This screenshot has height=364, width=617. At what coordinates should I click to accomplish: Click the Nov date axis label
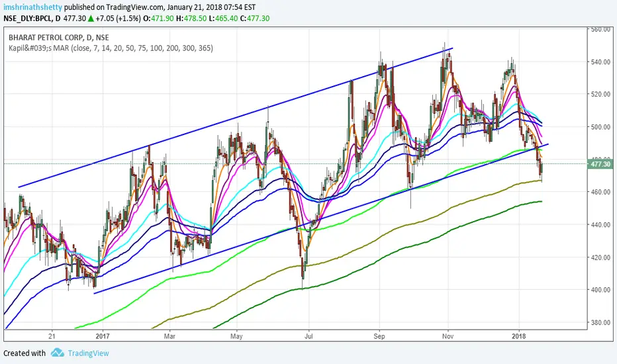point(448,336)
